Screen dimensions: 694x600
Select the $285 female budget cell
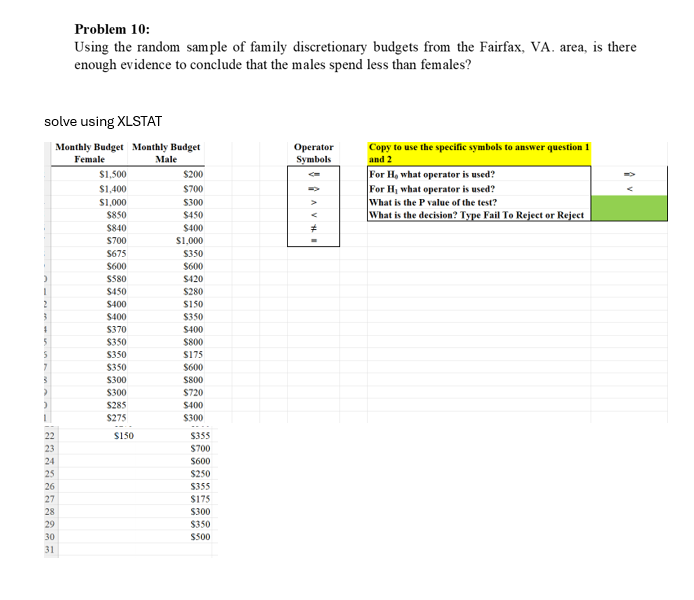89,405
